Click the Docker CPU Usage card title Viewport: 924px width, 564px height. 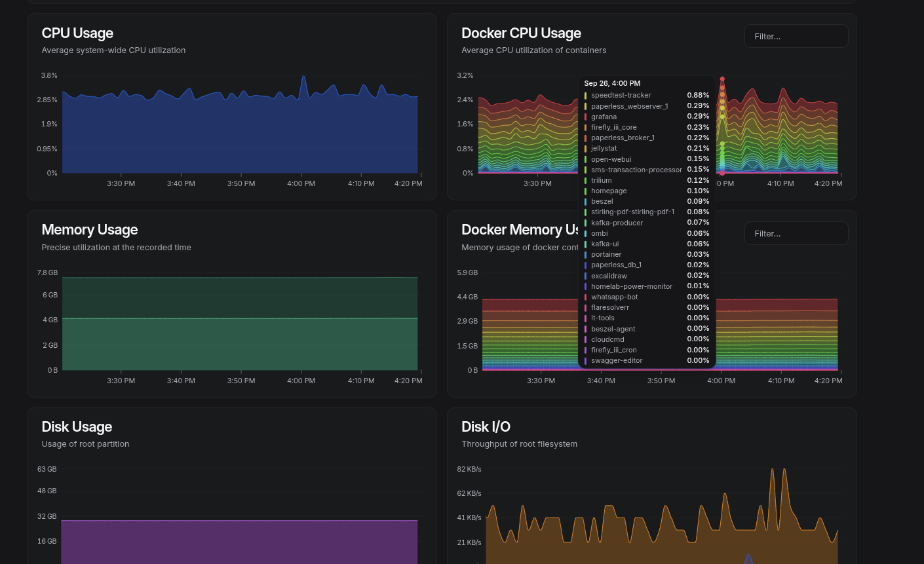point(521,33)
